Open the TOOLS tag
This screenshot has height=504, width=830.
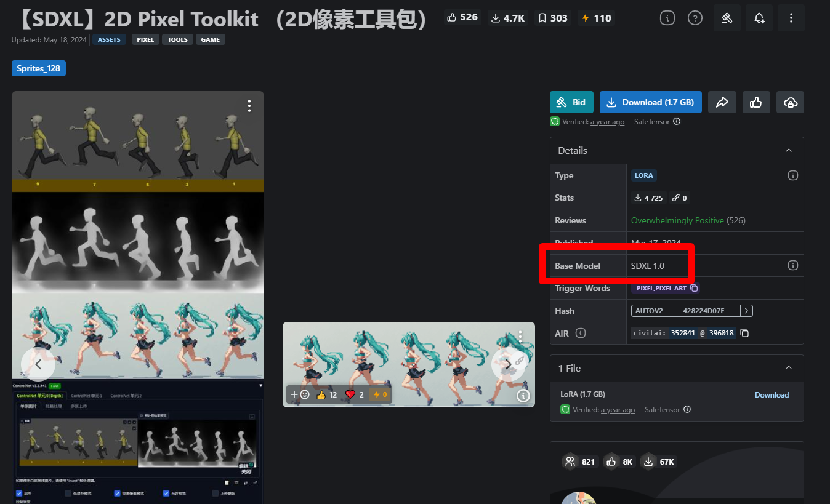click(x=177, y=39)
